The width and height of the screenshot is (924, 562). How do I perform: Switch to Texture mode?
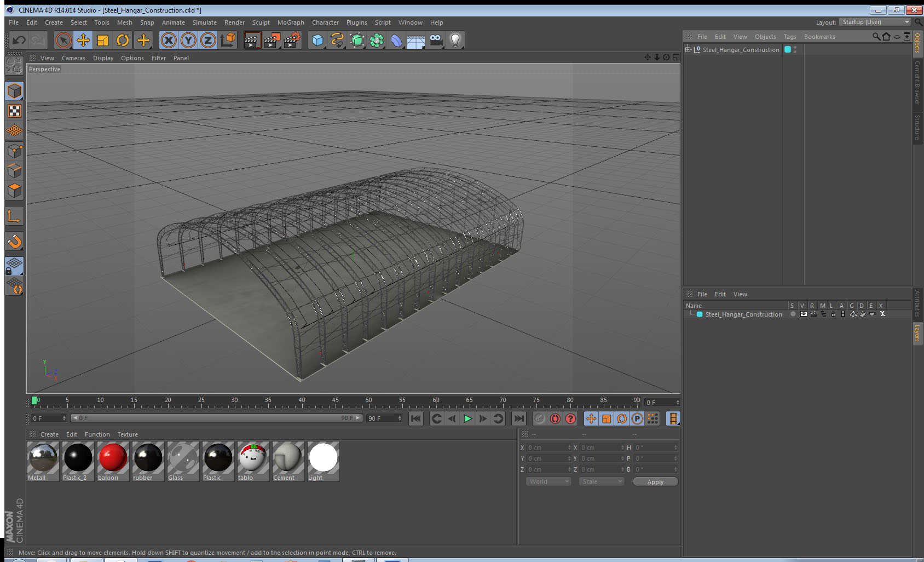(x=14, y=111)
